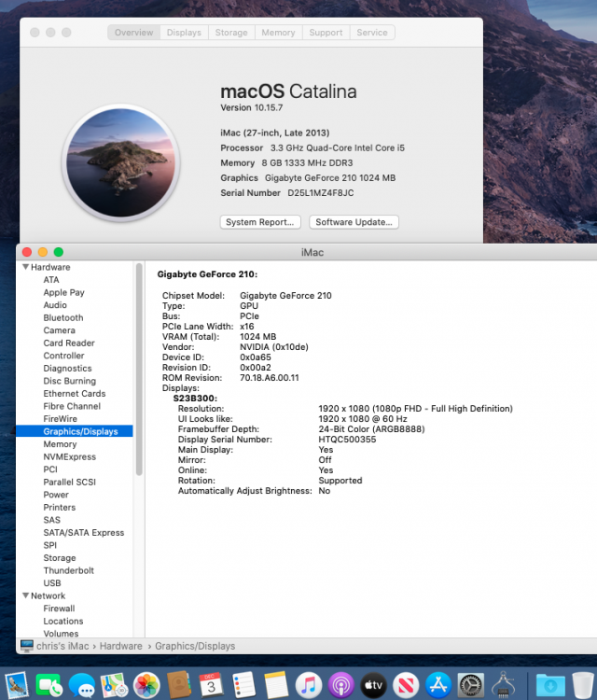Open the Trash in the Dock
597x700 pixels.
[583, 685]
